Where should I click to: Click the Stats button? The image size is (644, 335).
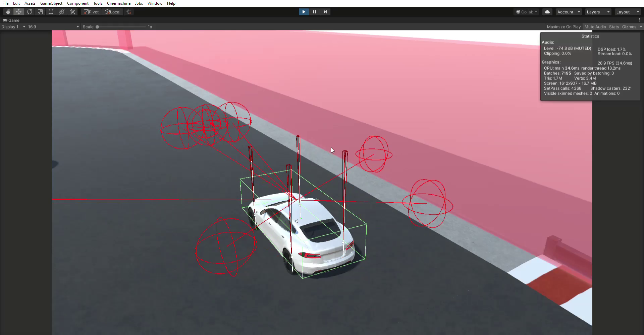tap(614, 26)
